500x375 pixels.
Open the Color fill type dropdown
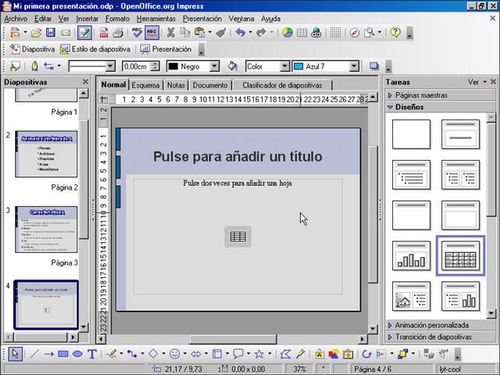click(x=284, y=66)
